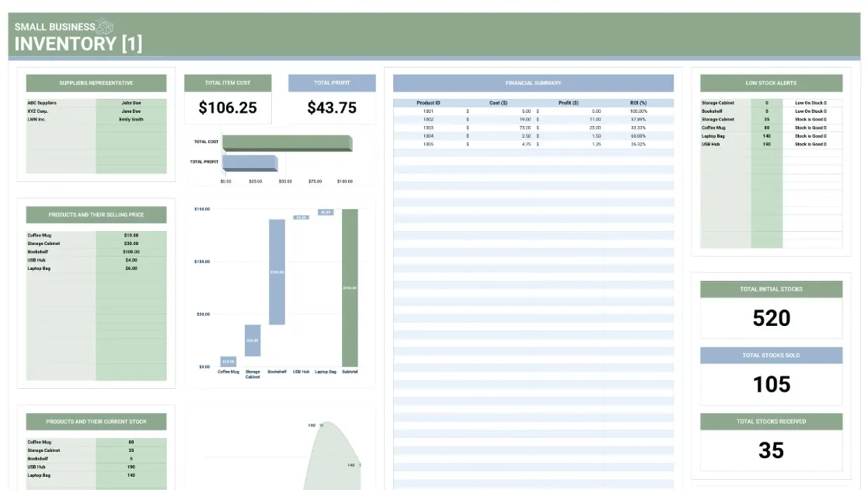Image resolution: width=868 pixels, height=490 pixels.
Task: Click the Suppliers Representative panel header
Action: tap(96, 83)
